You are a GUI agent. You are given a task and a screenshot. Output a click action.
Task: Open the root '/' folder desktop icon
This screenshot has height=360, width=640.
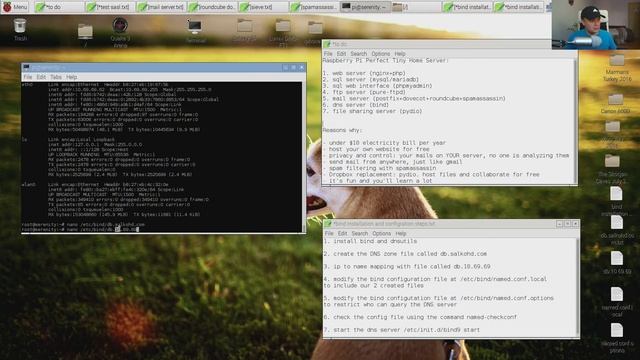[x=85, y=35]
